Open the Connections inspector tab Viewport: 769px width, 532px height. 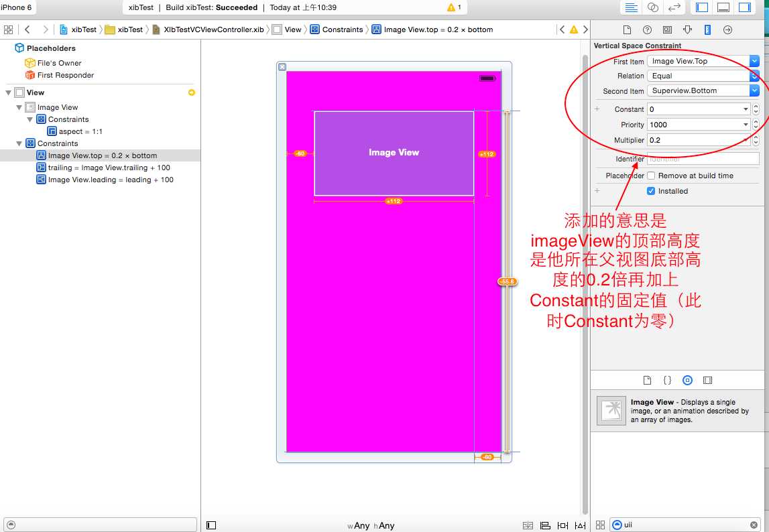click(728, 30)
